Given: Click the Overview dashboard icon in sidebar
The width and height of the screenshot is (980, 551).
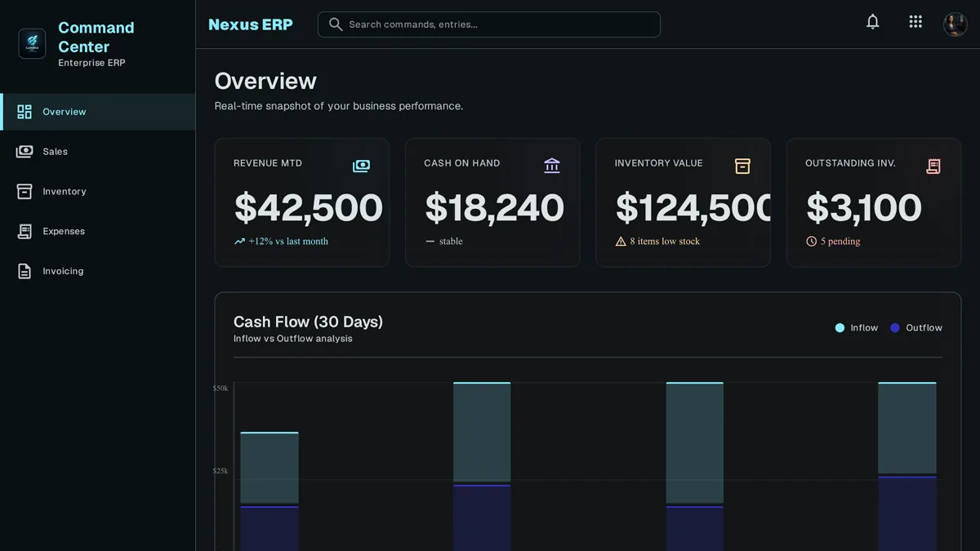Looking at the screenshot, I should pyautogui.click(x=24, y=112).
